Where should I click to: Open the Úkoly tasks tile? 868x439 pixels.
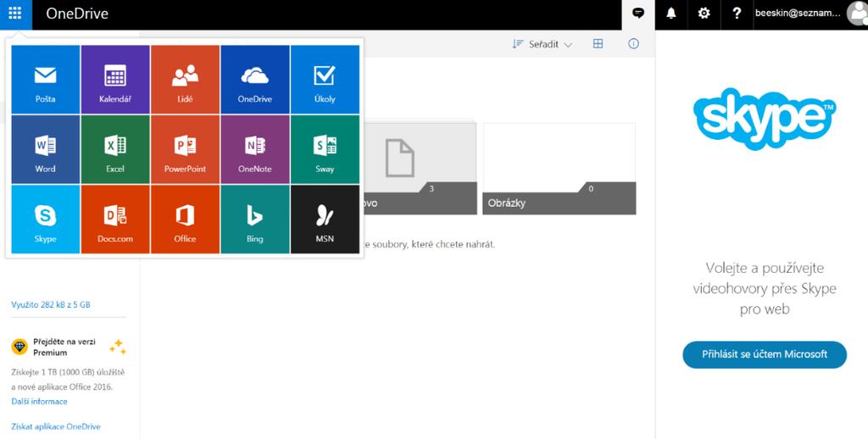(x=325, y=80)
